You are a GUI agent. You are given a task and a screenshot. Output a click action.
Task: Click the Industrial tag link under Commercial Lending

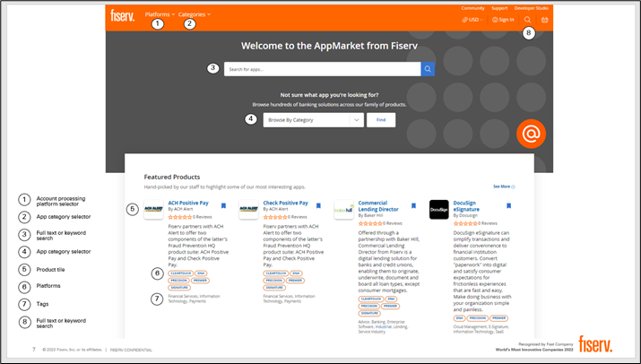(x=383, y=326)
